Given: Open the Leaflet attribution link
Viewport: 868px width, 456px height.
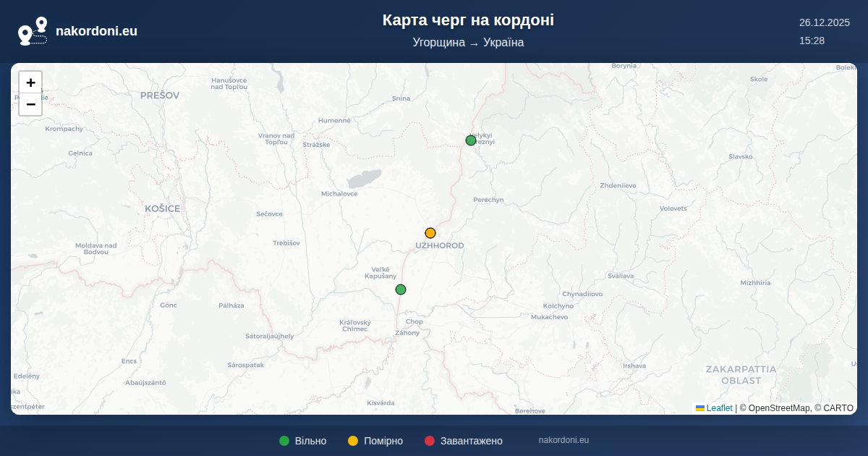Looking at the screenshot, I should [719, 408].
